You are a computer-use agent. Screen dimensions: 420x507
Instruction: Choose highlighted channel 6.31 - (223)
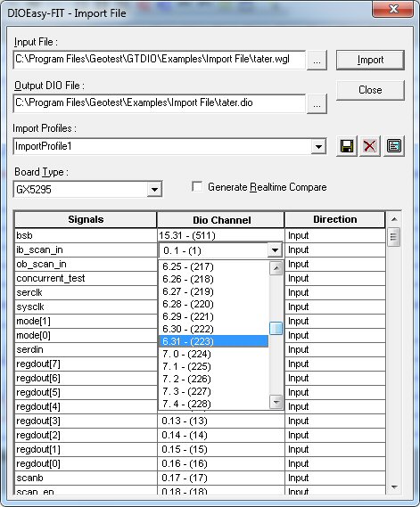click(x=213, y=341)
